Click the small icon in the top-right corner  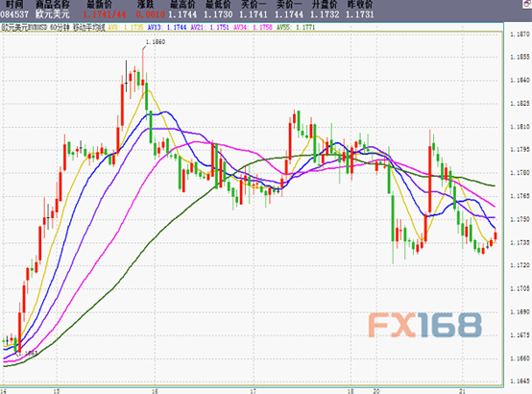[x=528, y=3]
